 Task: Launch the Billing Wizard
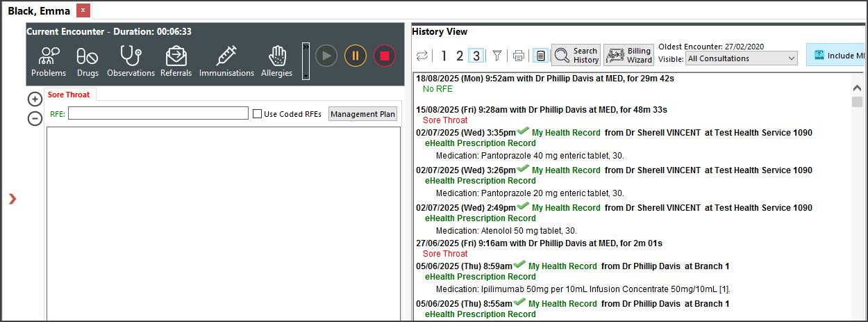628,56
